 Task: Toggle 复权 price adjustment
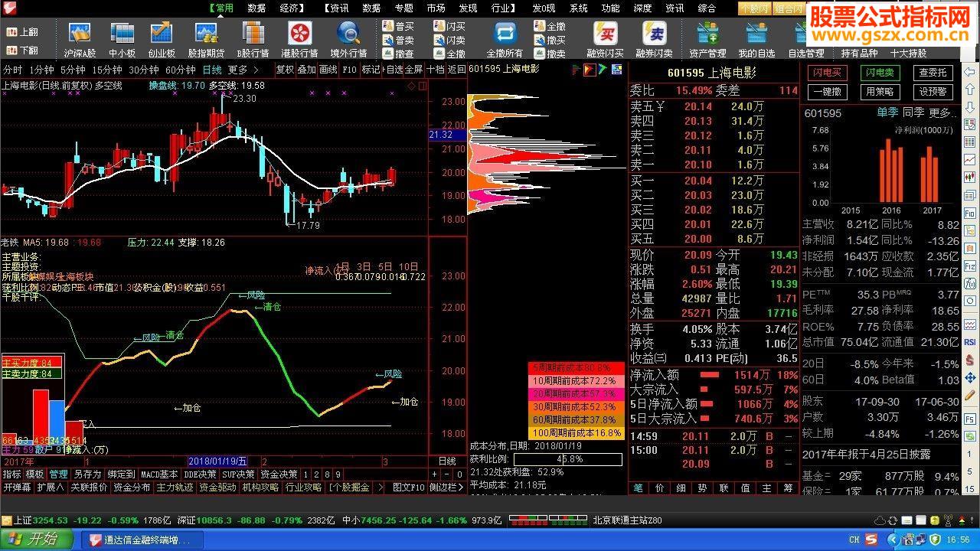coord(285,70)
